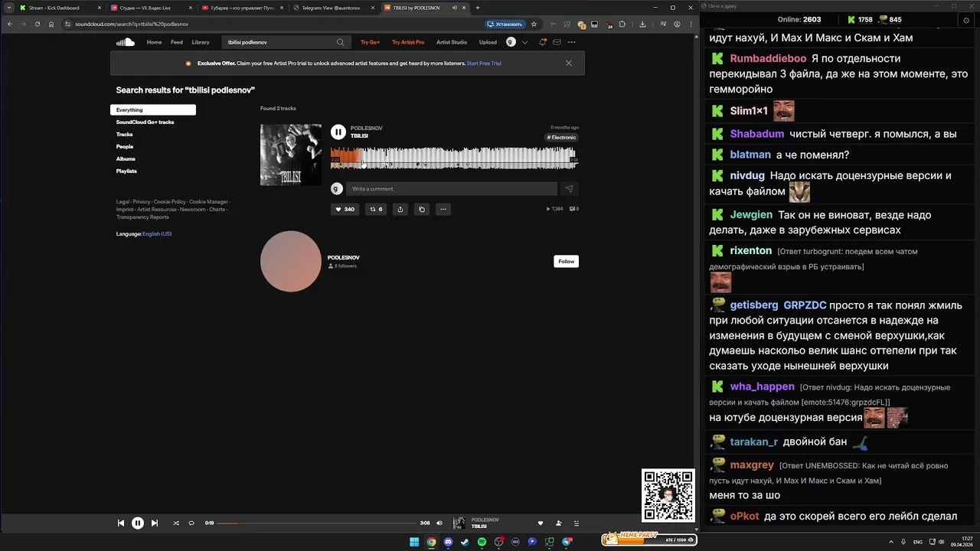The height and width of the screenshot is (551, 980).
Task: Repost the TBILISI track showing 6 reposts
Action: click(376, 209)
